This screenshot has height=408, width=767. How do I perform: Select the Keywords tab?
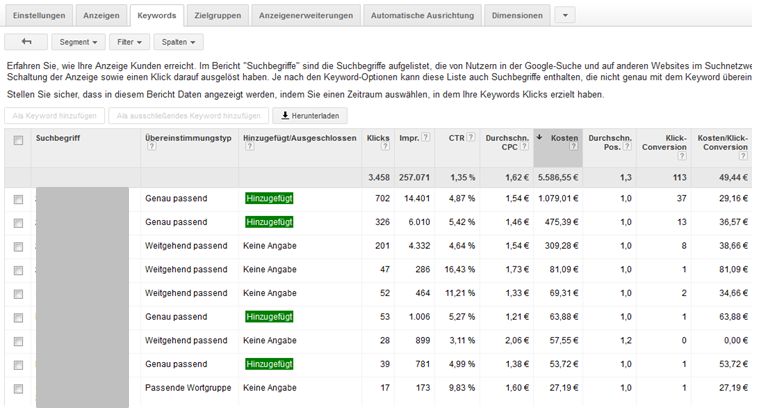[157, 15]
